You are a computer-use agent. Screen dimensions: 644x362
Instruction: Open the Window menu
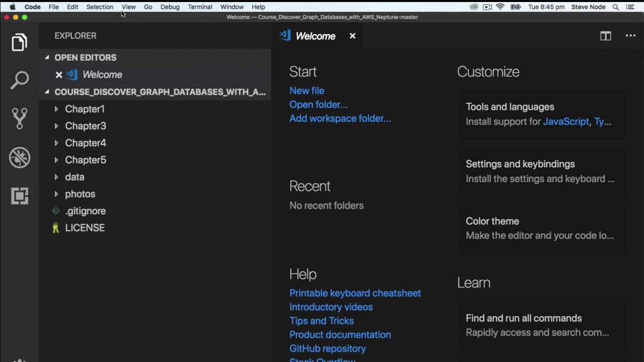[x=232, y=7]
